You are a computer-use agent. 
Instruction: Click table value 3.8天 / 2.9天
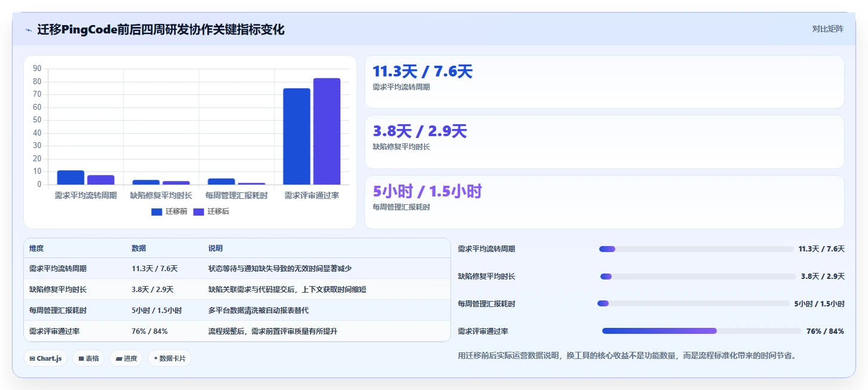pos(152,290)
